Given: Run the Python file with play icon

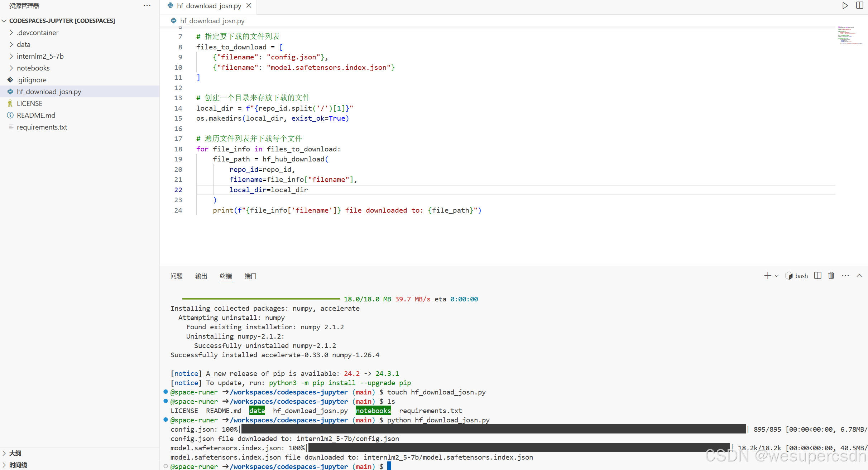Looking at the screenshot, I should coord(845,6).
